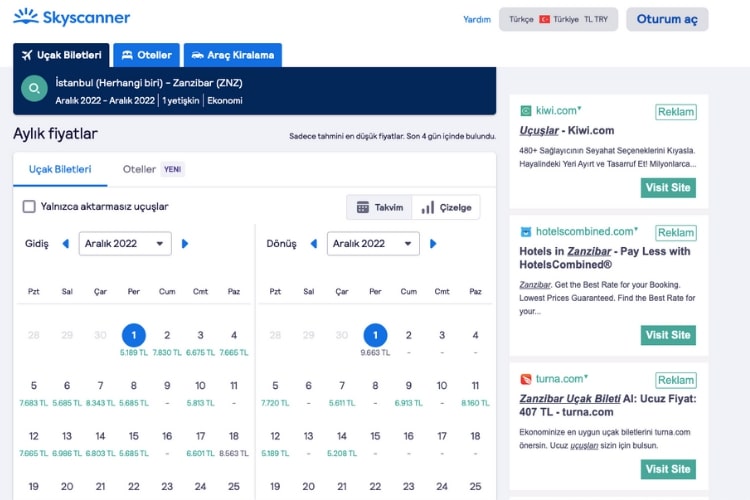Viewport: 750px width, 500px height.
Task: Select the Uçak Biletleri top tab
Action: click(61, 55)
